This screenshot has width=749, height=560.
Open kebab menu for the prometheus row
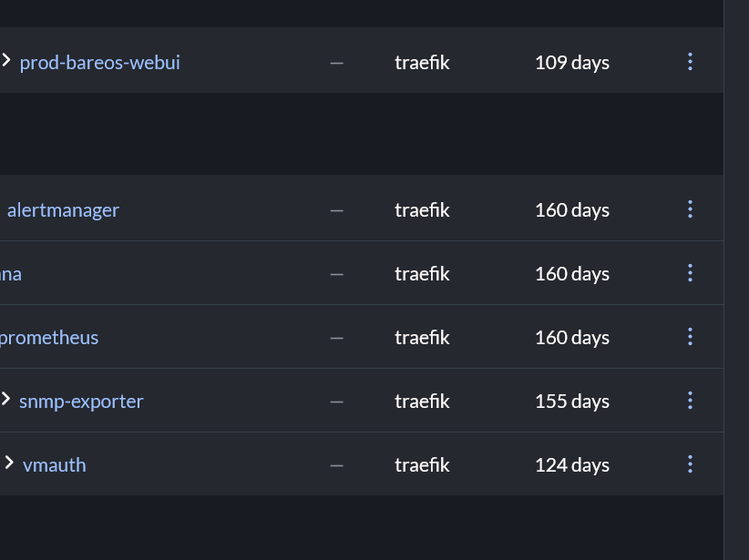690,337
